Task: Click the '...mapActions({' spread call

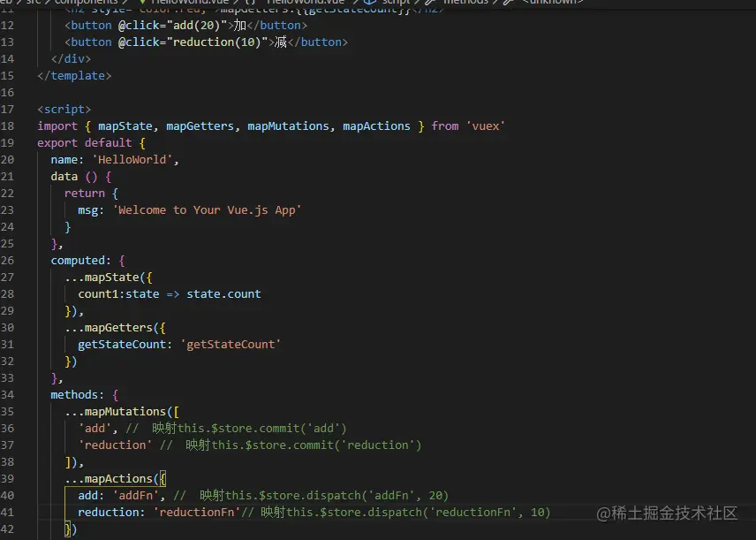Action: 115,479
